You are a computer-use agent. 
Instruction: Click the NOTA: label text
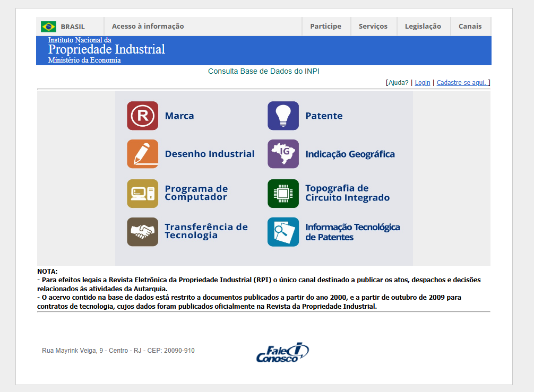tap(47, 272)
